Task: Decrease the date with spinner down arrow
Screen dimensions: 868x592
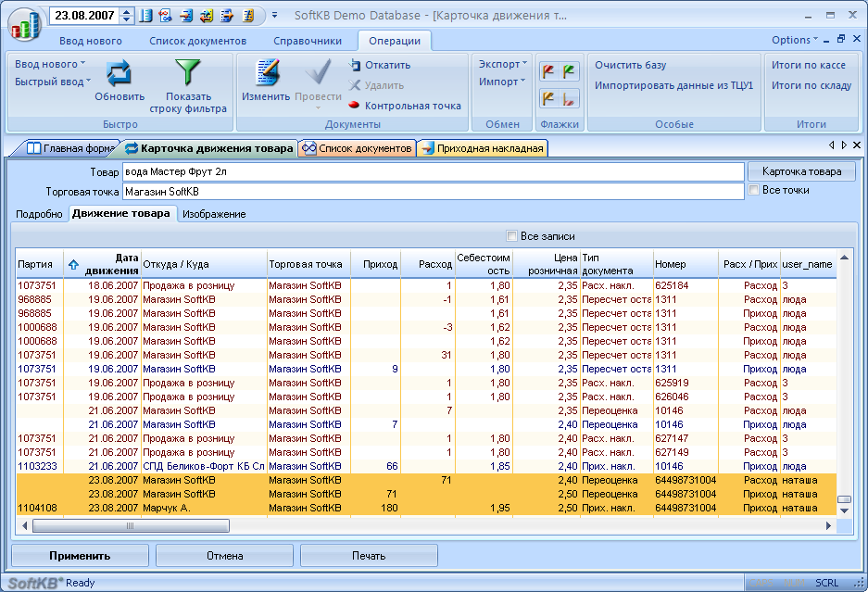Action: coord(127,19)
